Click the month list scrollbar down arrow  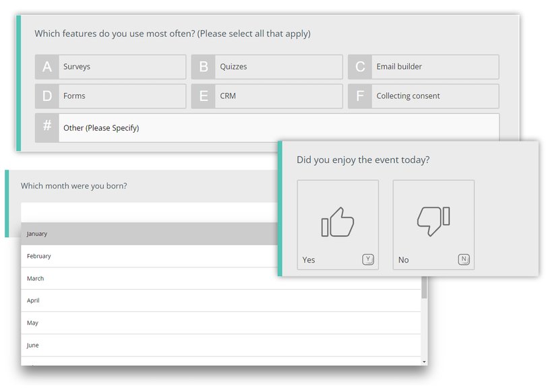coord(424,362)
